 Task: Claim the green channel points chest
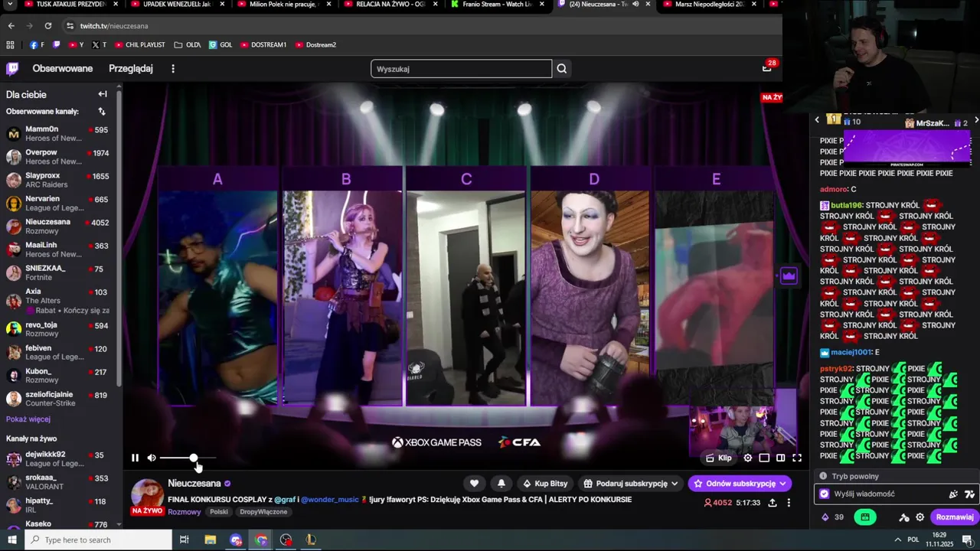click(865, 517)
